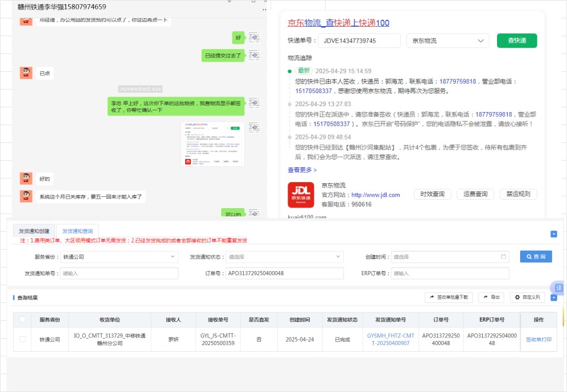The image size is (567, 392).
Task: Open the screenshot image thumbnail in chat
Action: [x=212, y=144]
